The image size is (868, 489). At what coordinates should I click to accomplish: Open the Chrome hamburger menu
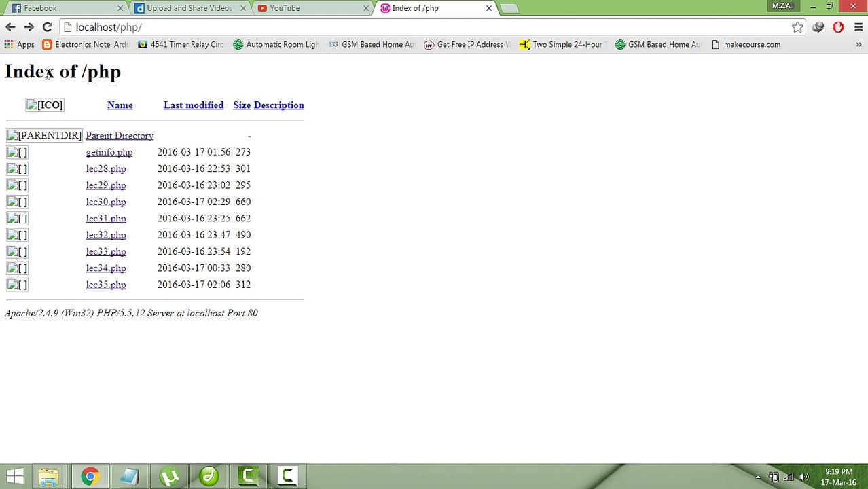[858, 27]
